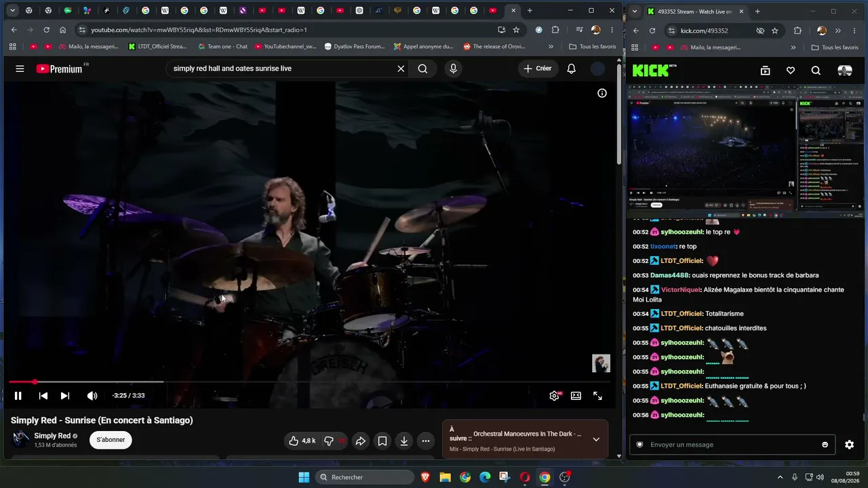
Task: Open the Team one - Chat bookmark
Action: pos(222,47)
